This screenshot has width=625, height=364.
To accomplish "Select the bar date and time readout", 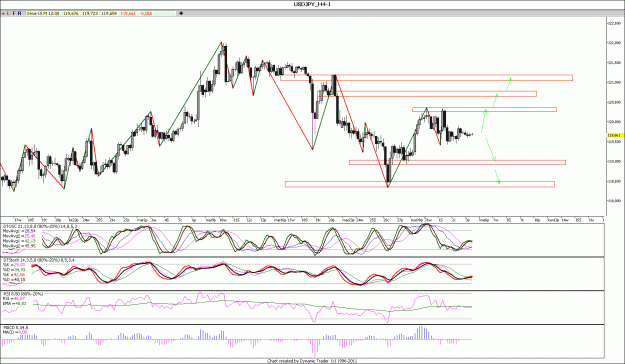I will click(x=43, y=14).
